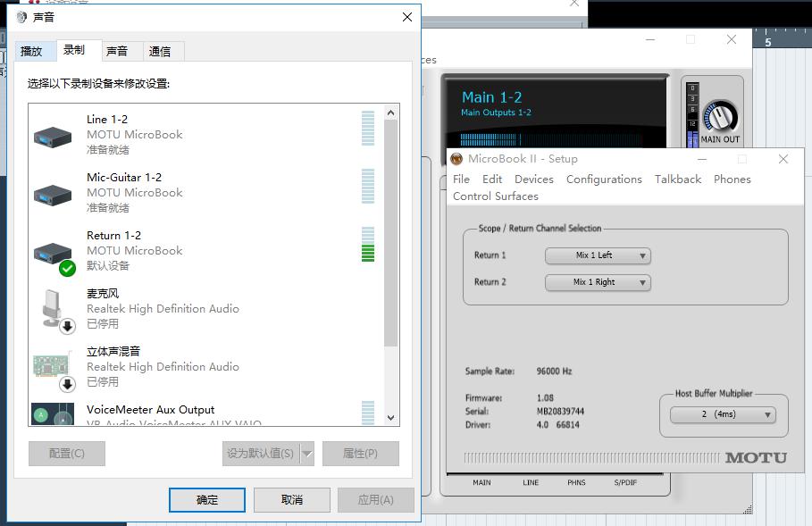Switch to the 播放 tab
Screen dimensions: 812x526
point(31,52)
